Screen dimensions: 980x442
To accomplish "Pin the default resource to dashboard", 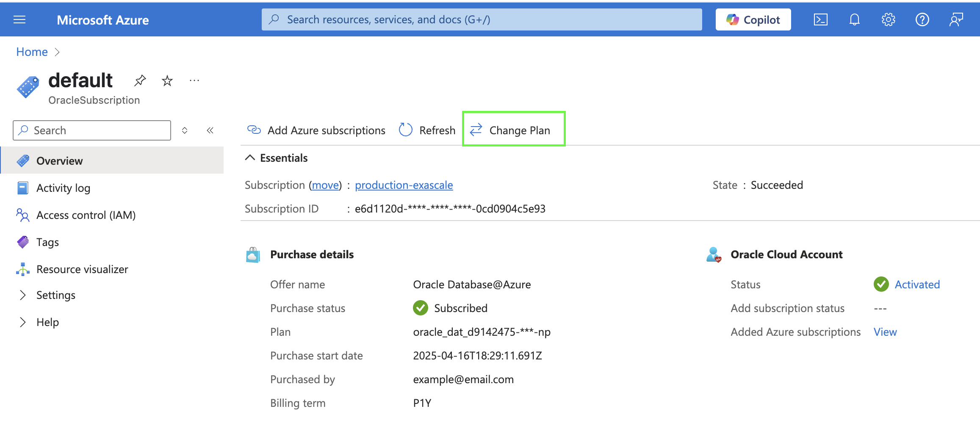I will coord(140,80).
